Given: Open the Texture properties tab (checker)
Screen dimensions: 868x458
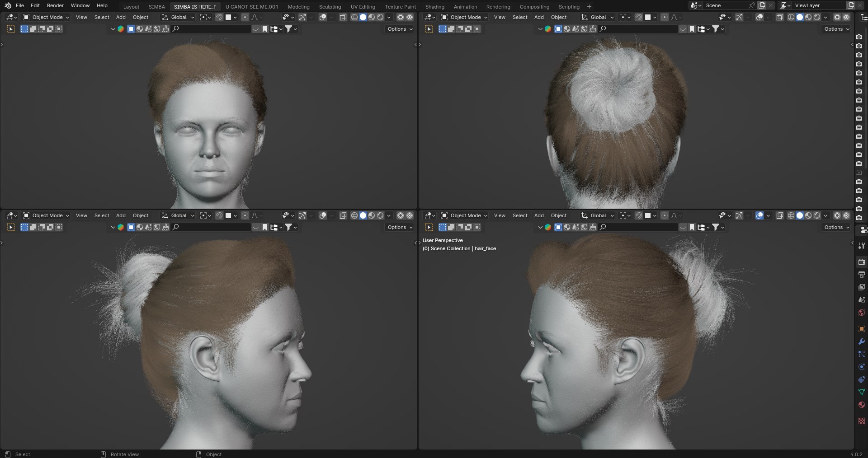Looking at the screenshot, I should (862, 421).
